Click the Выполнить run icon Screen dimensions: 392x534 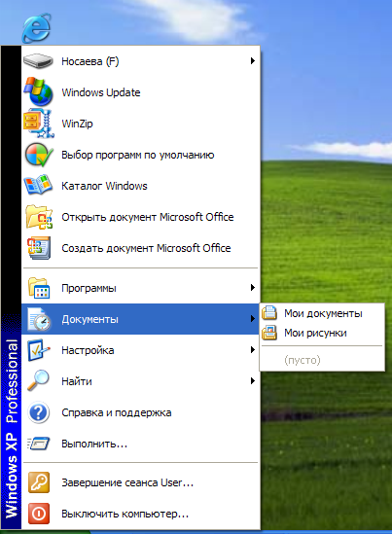point(39,444)
